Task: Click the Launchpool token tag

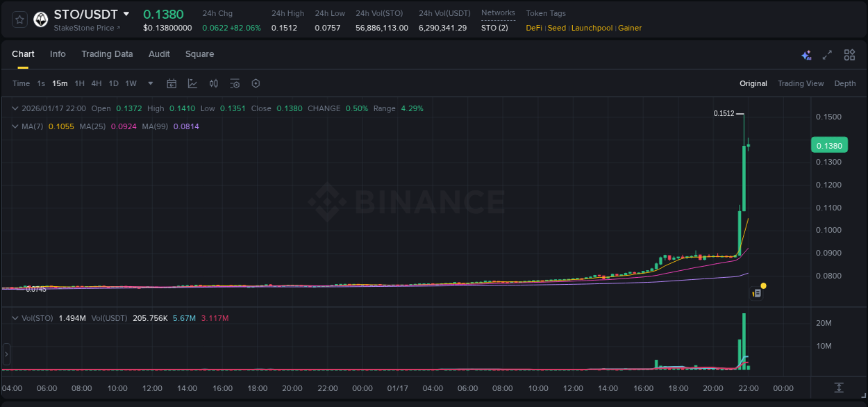Action: (592, 28)
